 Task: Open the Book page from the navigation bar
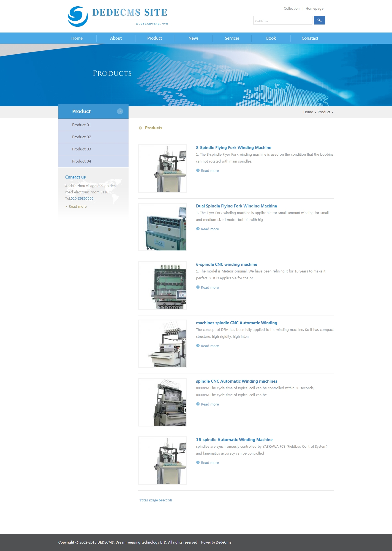[x=271, y=38]
